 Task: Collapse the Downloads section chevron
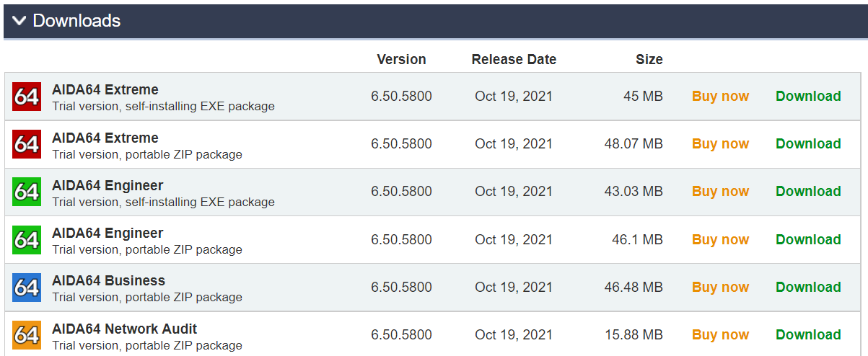[x=19, y=22]
